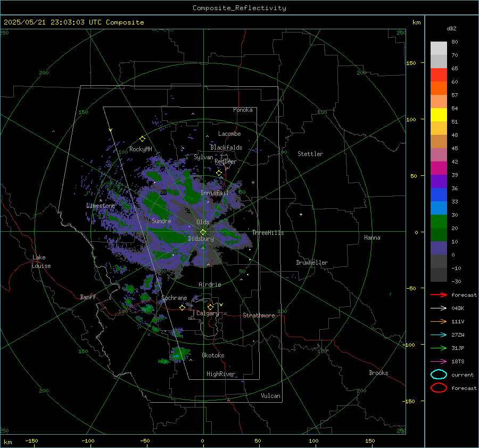Click the Lacombe town label
Viewport: 479px width, 448px height.
click(x=229, y=134)
